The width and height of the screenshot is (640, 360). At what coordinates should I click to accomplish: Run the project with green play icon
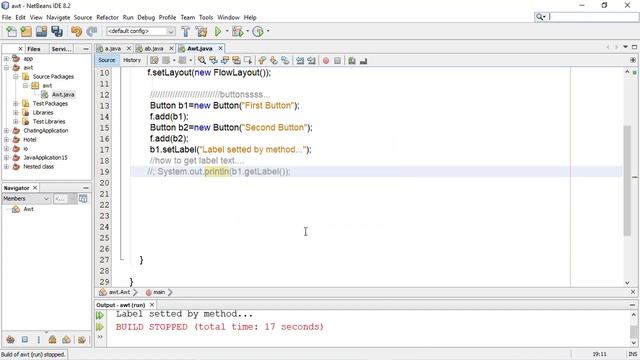[x=218, y=31]
